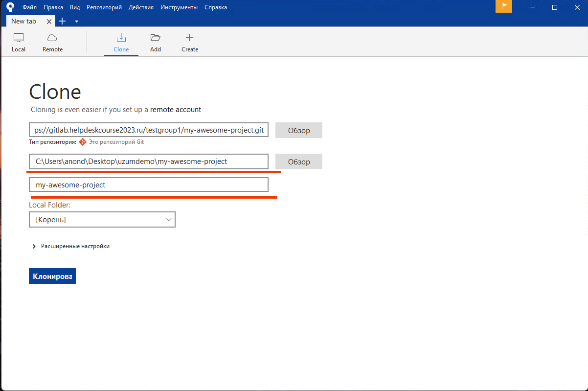Open the Local Folder dropdown
Screen dimensions: 588x391
[x=102, y=220]
